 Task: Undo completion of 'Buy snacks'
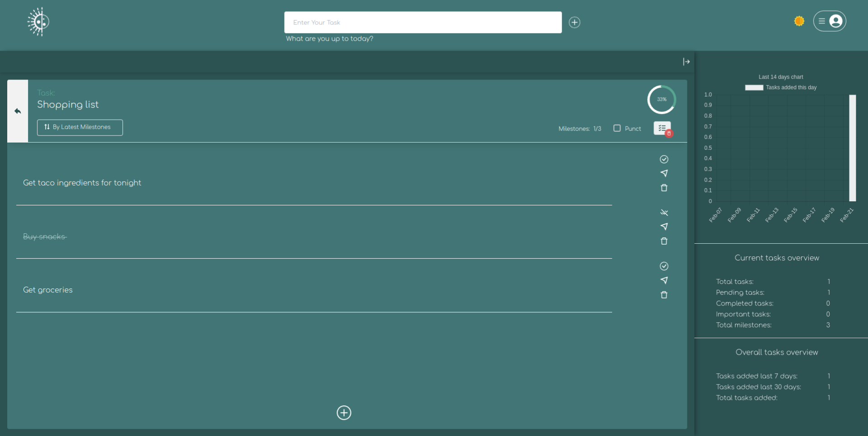pos(665,212)
